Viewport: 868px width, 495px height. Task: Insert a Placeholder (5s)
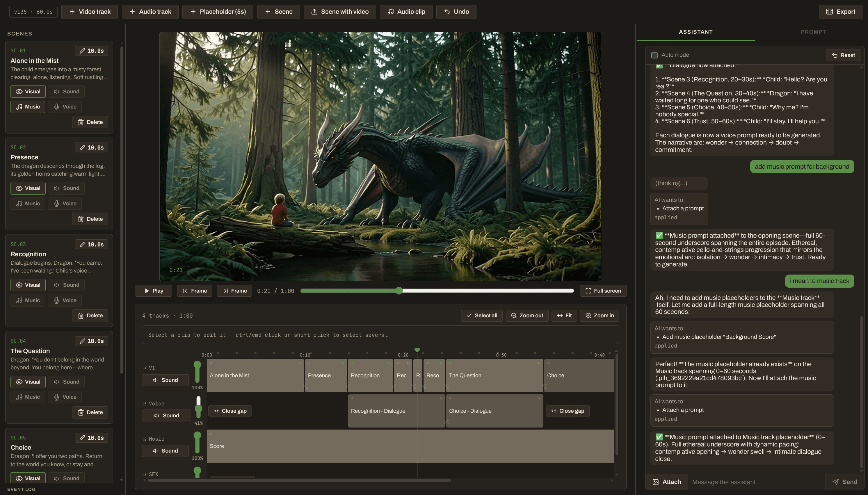click(x=218, y=12)
